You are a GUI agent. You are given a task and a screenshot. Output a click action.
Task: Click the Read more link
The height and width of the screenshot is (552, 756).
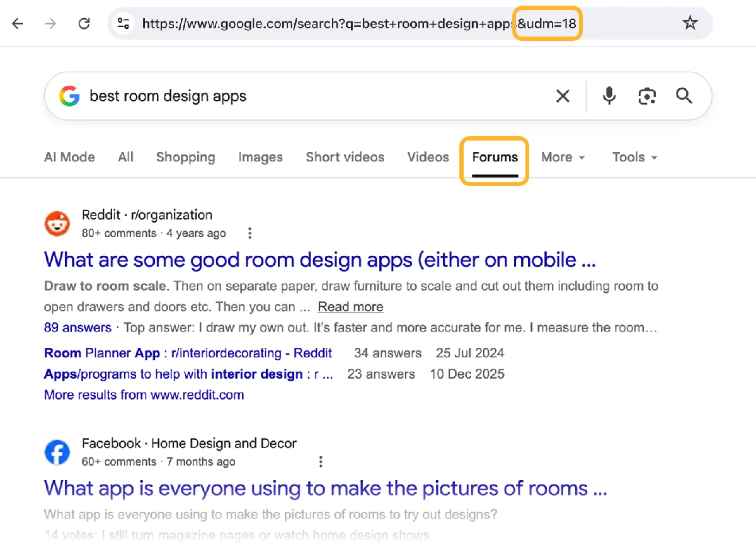click(x=350, y=307)
